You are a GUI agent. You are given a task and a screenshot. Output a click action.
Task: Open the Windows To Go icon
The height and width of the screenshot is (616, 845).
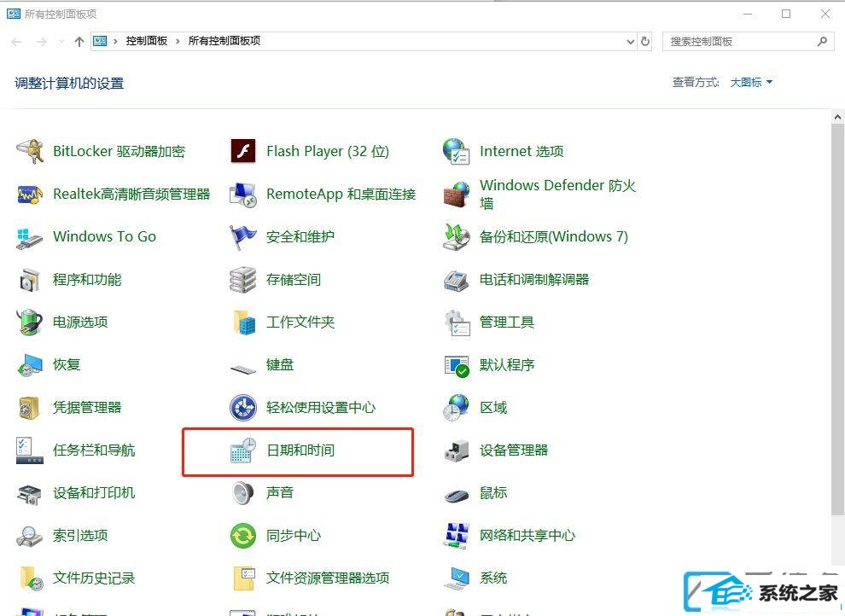(x=30, y=237)
